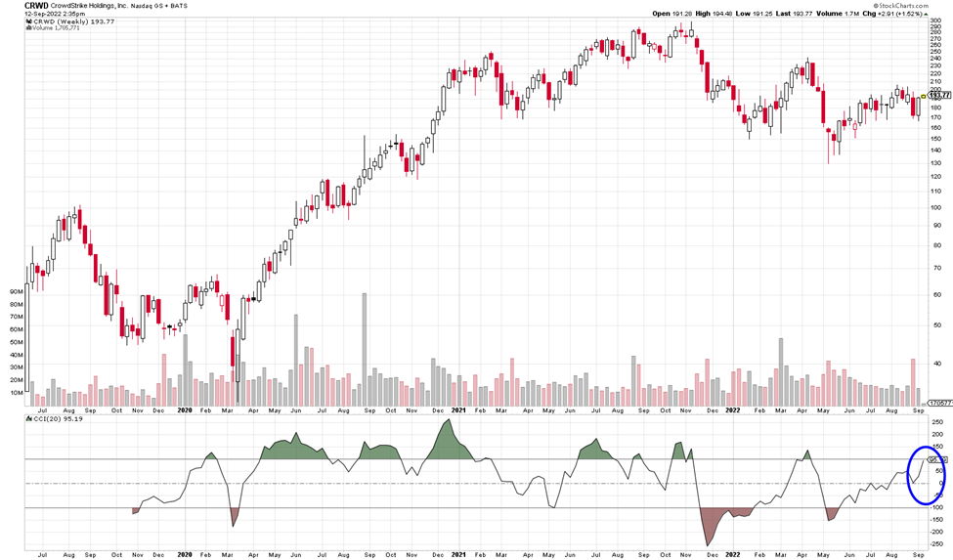Screen dimensions: 953x560
Task: Click the 70 label on the price axis
Action: 937,268
